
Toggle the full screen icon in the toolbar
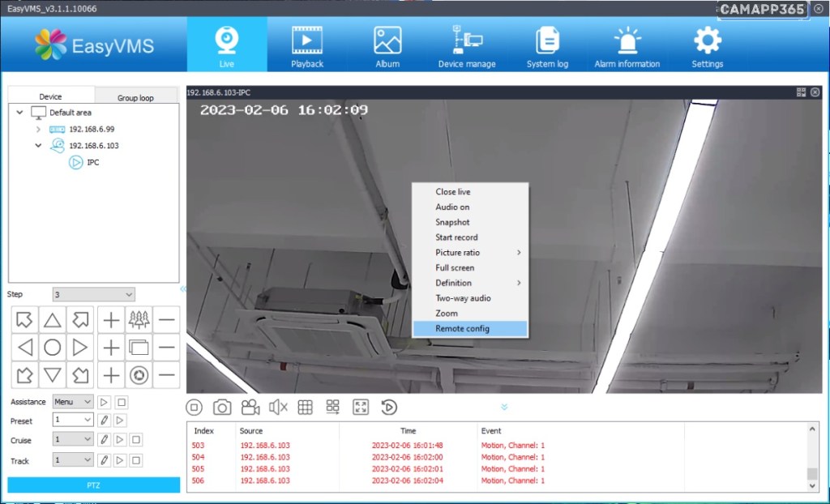tap(361, 408)
